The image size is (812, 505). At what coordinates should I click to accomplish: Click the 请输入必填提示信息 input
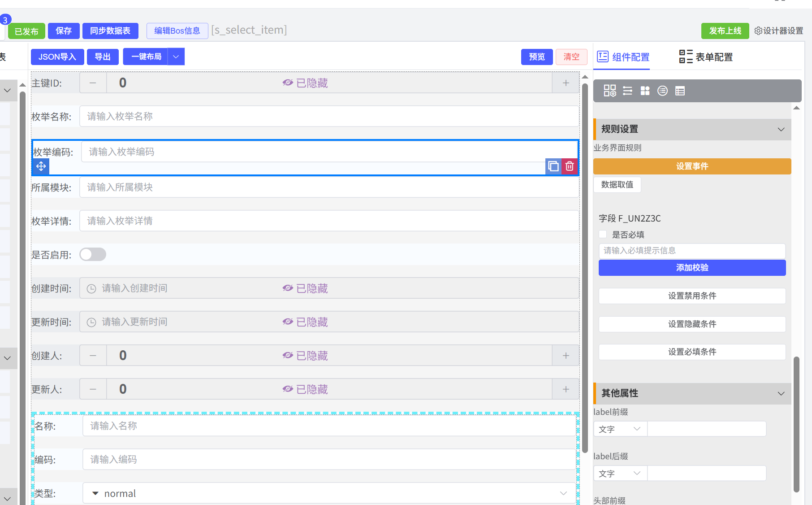pos(692,251)
